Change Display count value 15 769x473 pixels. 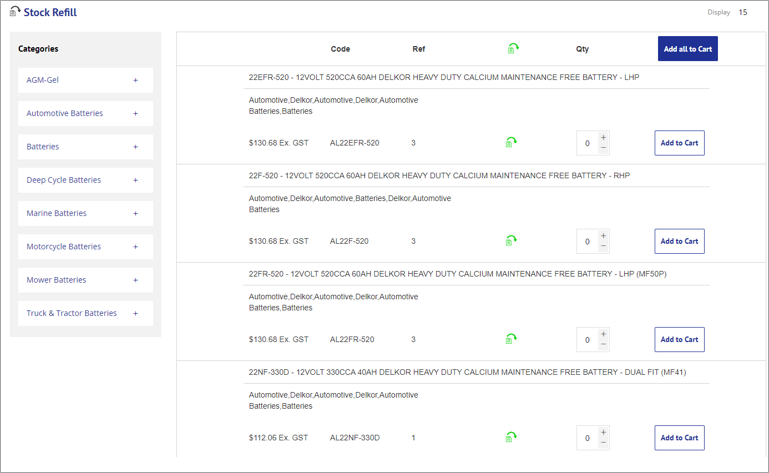743,12
